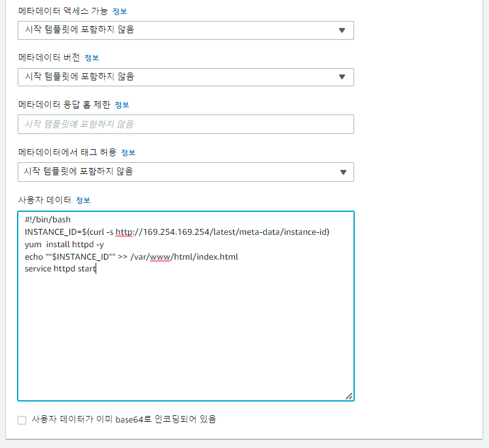Click the user data text area resize handle
This screenshot has width=489, height=448.
coord(350,396)
